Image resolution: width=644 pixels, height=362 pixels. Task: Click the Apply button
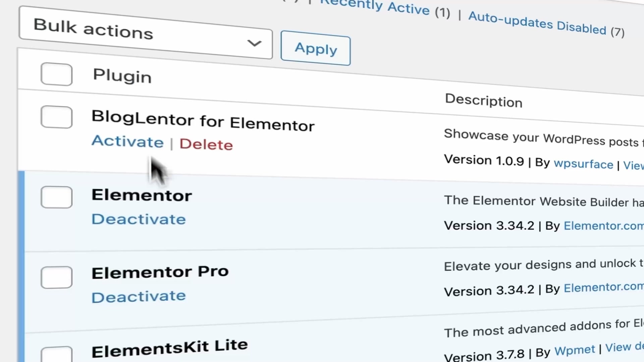[316, 48]
